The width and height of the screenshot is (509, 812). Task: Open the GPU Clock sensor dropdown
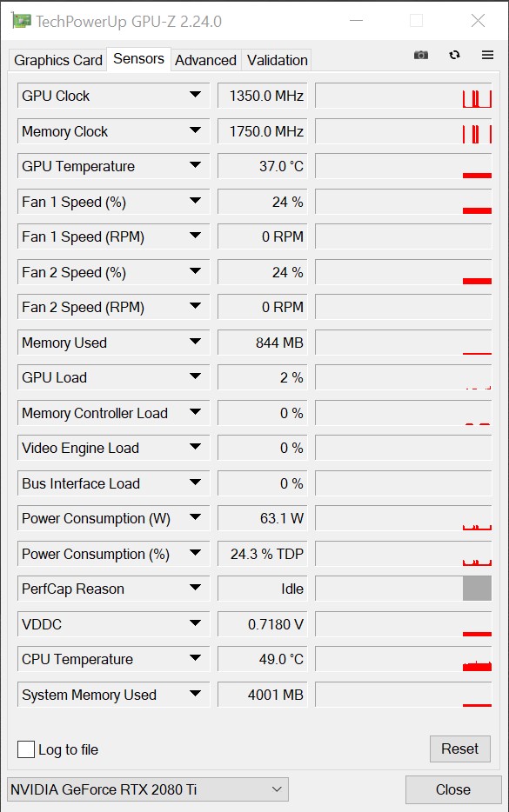coord(196,96)
